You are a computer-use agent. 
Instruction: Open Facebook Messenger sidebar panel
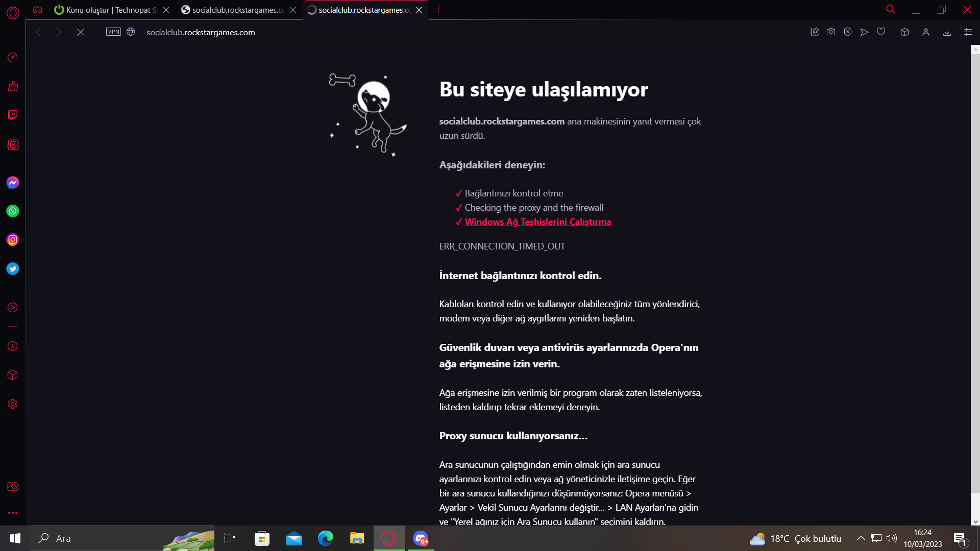13,183
